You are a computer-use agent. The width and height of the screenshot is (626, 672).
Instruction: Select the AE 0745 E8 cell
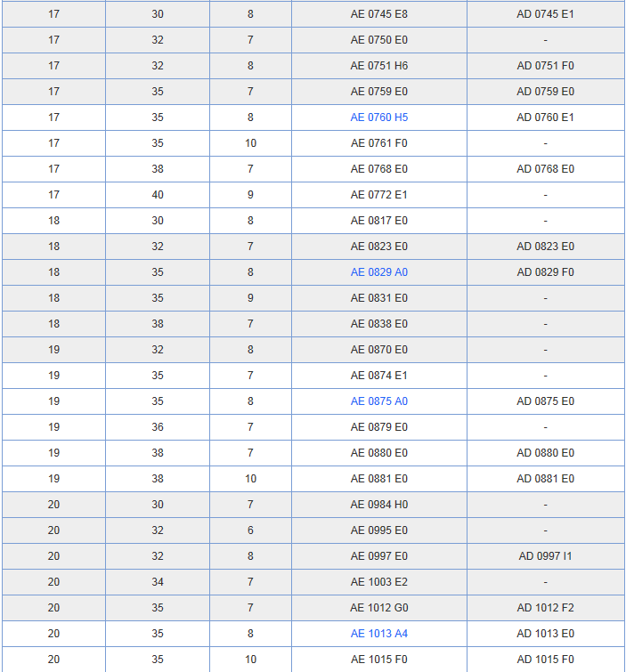click(378, 14)
